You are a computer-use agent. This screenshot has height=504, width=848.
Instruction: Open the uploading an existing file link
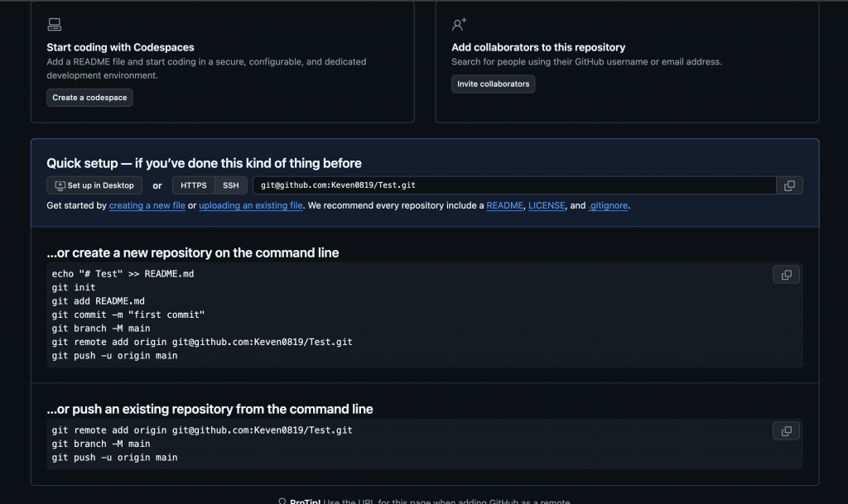251,205
